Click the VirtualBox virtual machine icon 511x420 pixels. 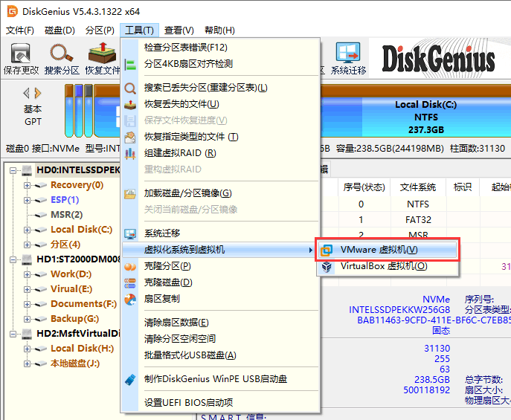pyautogui.click(x=327, y=267)
